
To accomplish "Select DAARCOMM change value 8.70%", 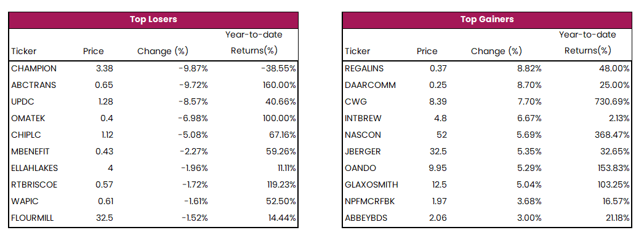I will (529, 85).
